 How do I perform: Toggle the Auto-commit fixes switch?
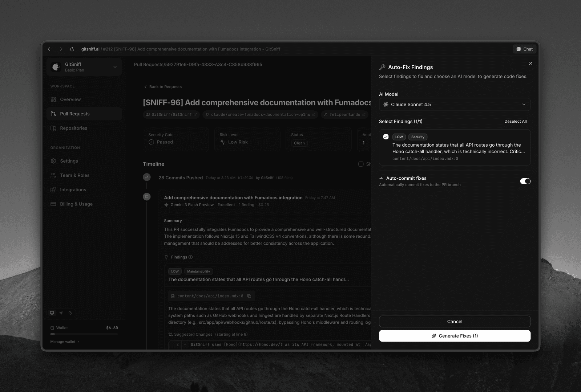coord(525,181)
